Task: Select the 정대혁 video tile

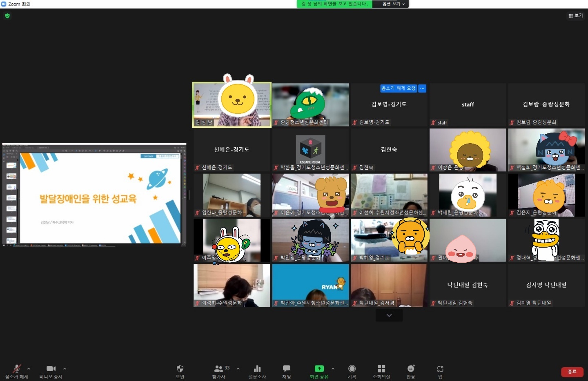Action: coord(546,240)
